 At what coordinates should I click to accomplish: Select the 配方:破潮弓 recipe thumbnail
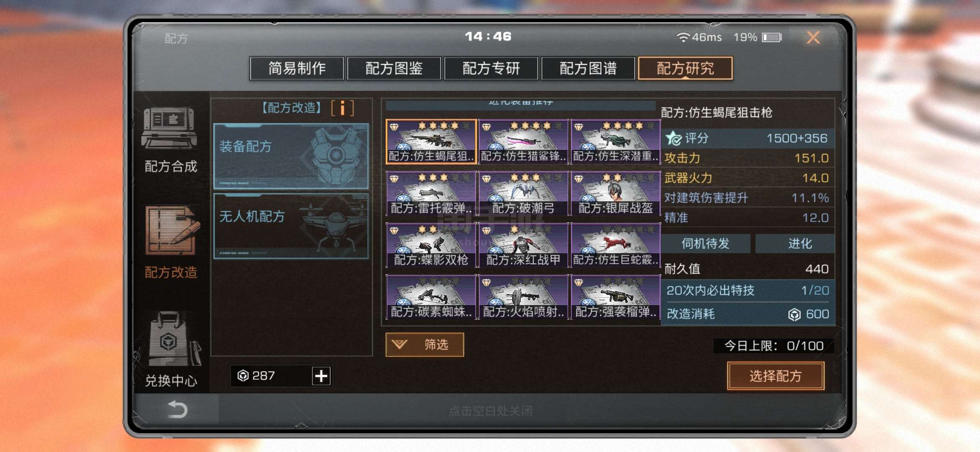[x=523, y=194]
